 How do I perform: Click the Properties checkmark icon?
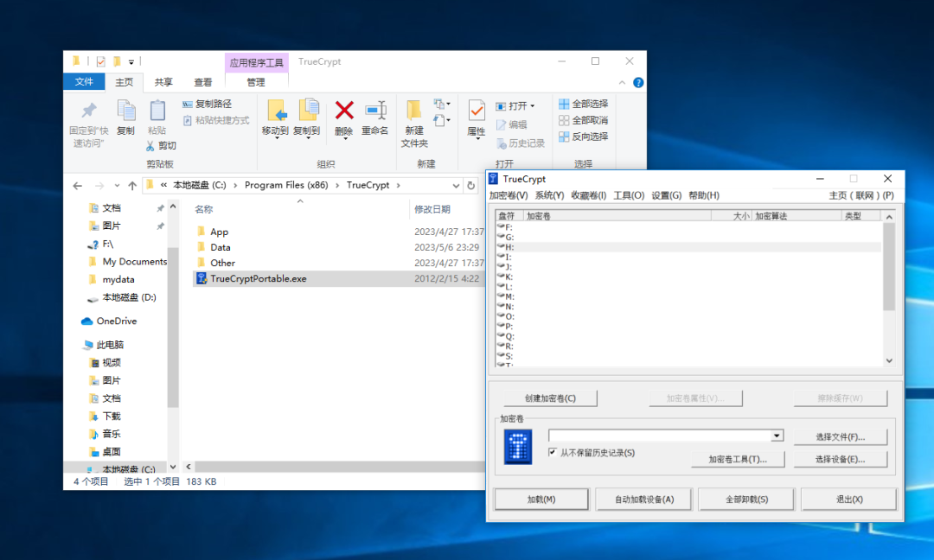point(477,111)
